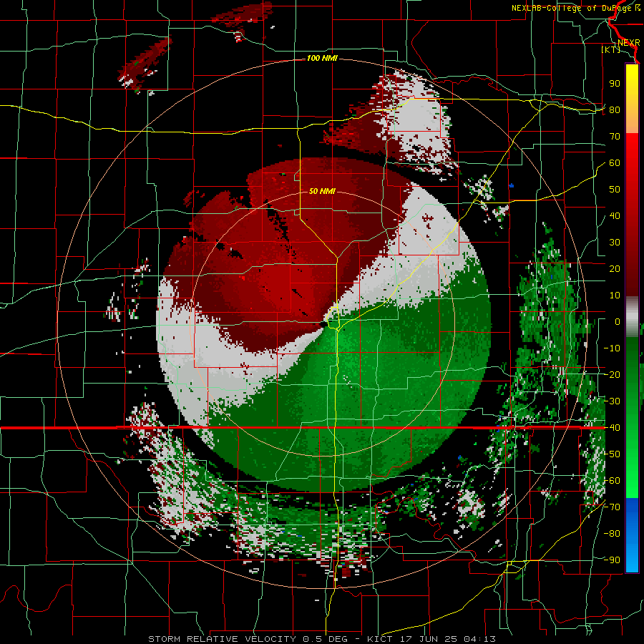Click the "NEXR" label above the legend
The image size is (644, 644).
628,43
